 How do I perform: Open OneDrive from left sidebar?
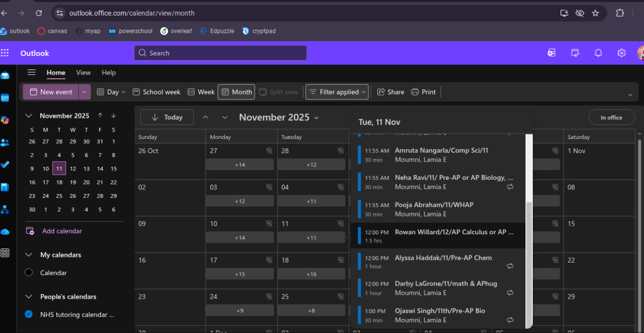pos(5,231)
